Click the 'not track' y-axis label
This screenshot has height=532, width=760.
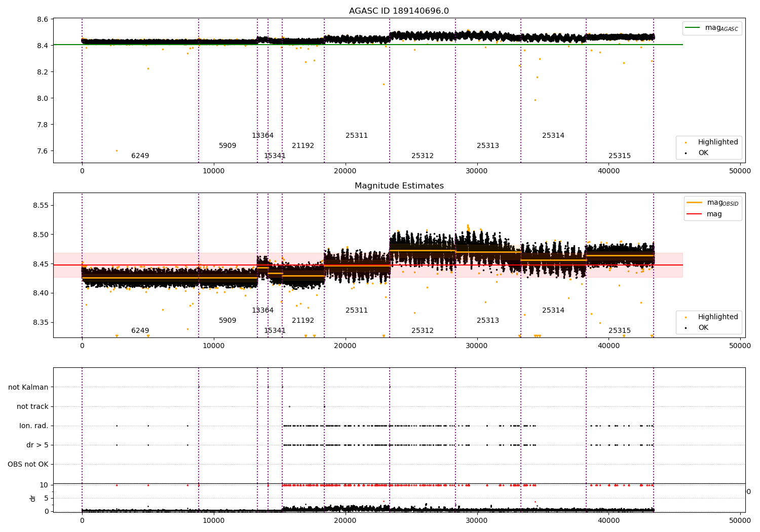(32, 406)
